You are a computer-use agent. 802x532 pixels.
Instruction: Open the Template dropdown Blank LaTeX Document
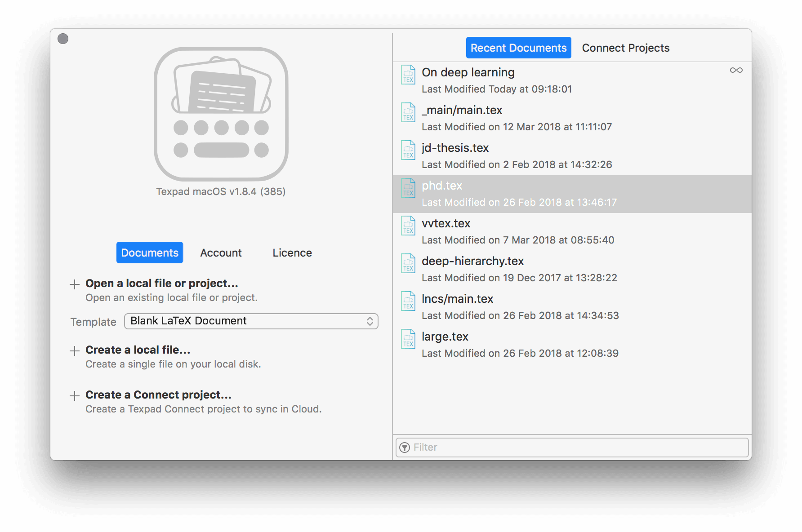point(251,321)
